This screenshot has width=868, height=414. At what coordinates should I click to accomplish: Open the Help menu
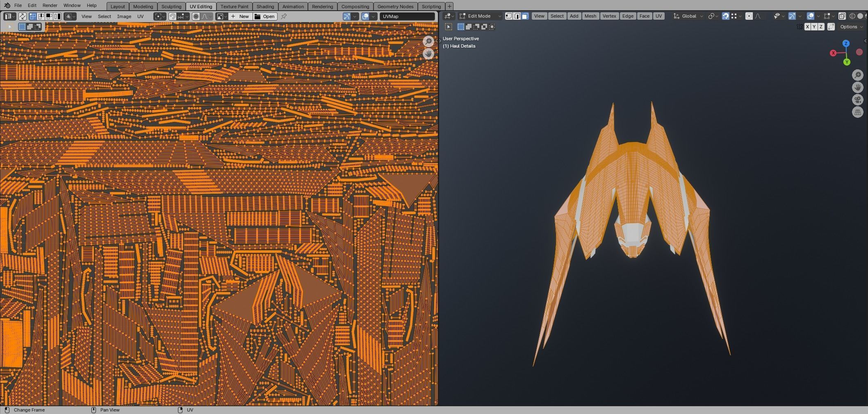(x=92, y=5)
